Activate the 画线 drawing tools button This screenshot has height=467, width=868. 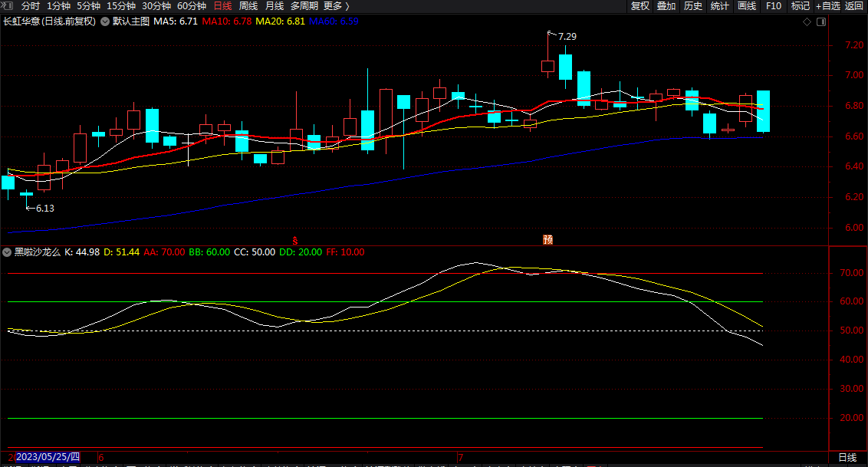click(x=747, y=5)
